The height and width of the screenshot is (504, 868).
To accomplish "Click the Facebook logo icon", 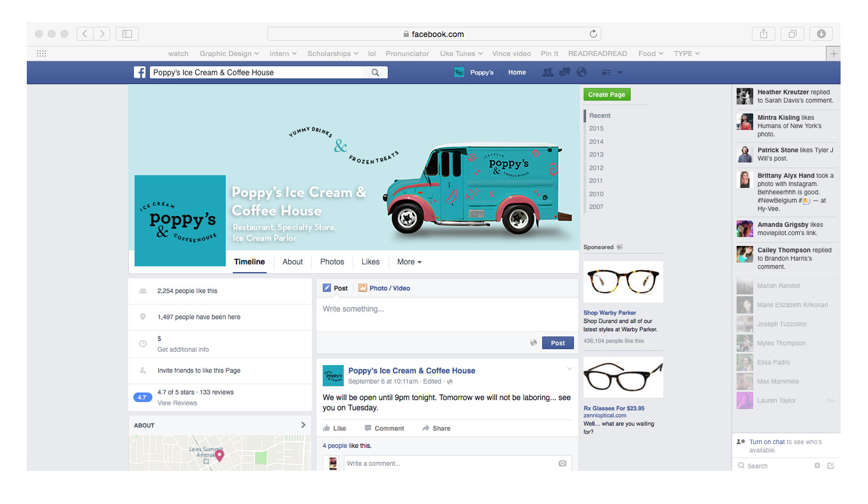I will (x=140, y=73).
